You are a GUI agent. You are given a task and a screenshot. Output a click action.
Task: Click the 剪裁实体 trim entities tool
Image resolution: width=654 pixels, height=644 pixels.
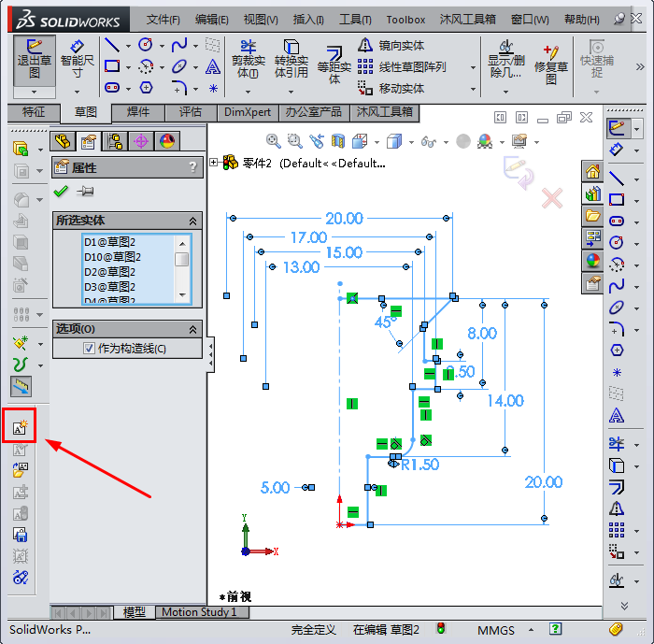(x=248, y=59)
